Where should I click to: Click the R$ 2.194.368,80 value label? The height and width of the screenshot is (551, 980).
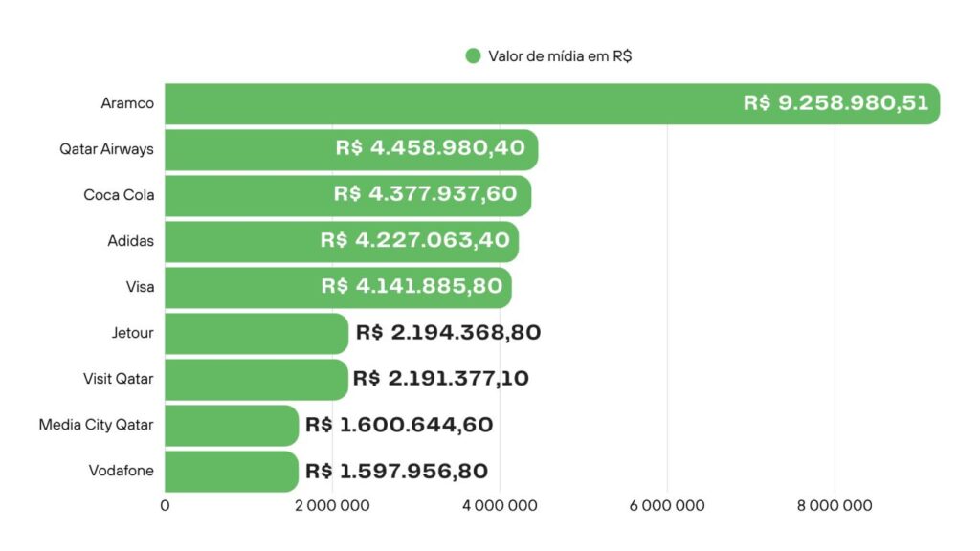(x=449, y=333)
